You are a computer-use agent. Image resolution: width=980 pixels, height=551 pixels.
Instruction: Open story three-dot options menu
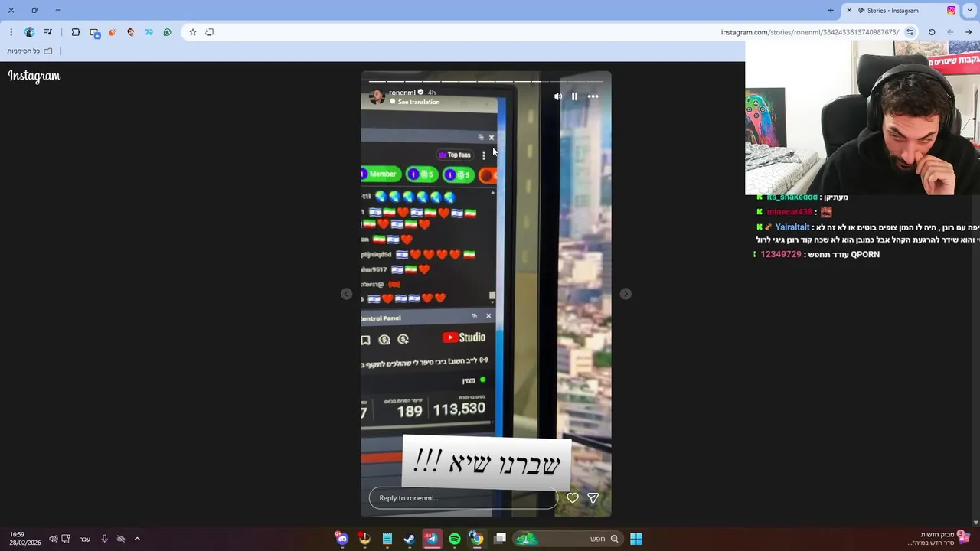coord(593,96)
